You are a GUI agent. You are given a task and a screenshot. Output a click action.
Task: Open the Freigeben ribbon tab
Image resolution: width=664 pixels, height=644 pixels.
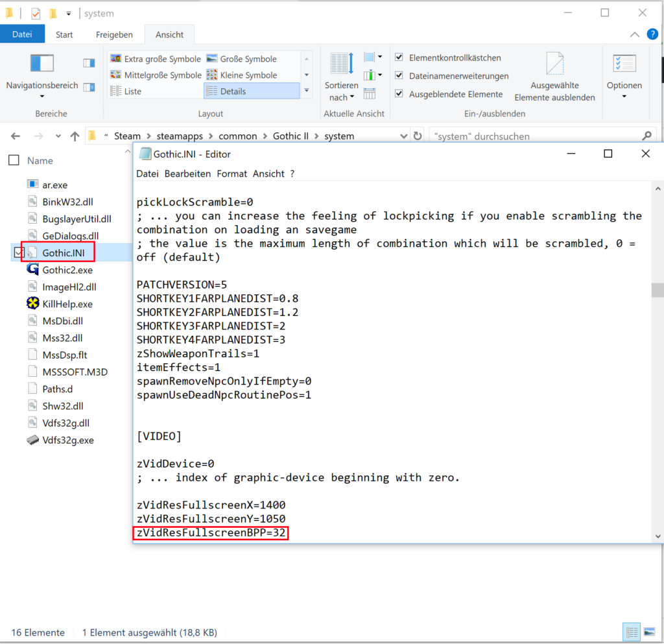point(114,35)
